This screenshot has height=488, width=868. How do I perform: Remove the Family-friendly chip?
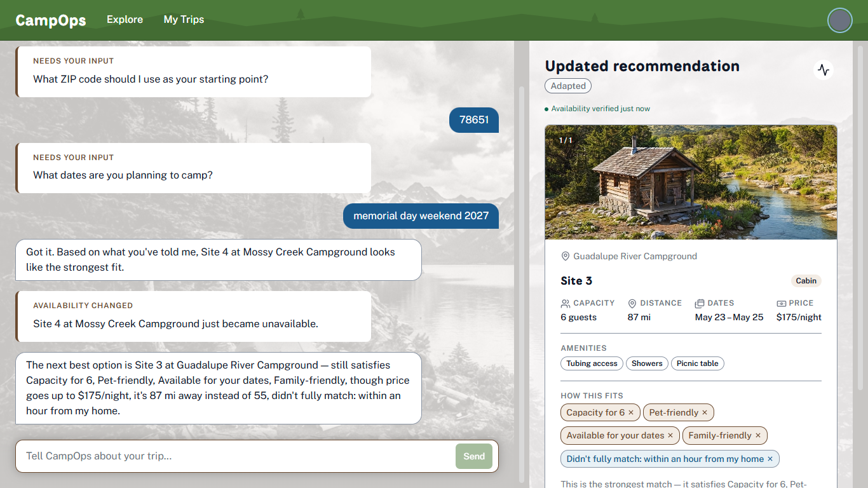click(757, 435)
